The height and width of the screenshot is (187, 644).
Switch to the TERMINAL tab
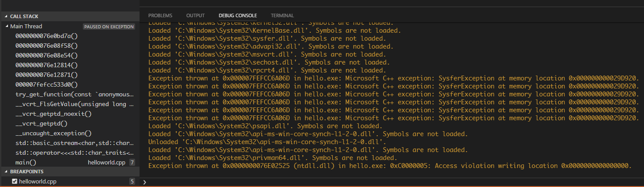[x=282, y=15]
